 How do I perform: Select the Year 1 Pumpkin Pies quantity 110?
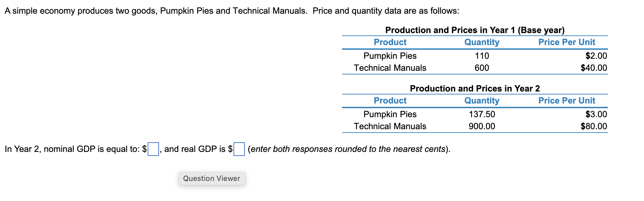point(482,56)
